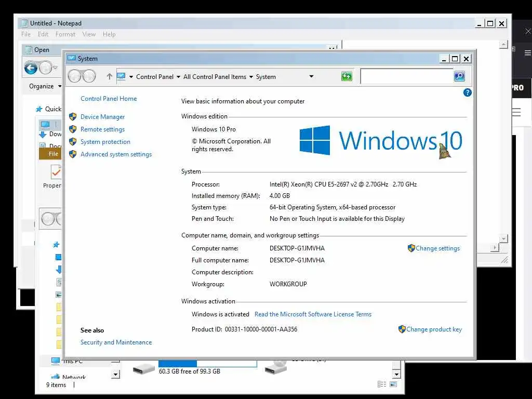
Task: Click the up arrow navigation icon in System window
Action: point(109,76)
